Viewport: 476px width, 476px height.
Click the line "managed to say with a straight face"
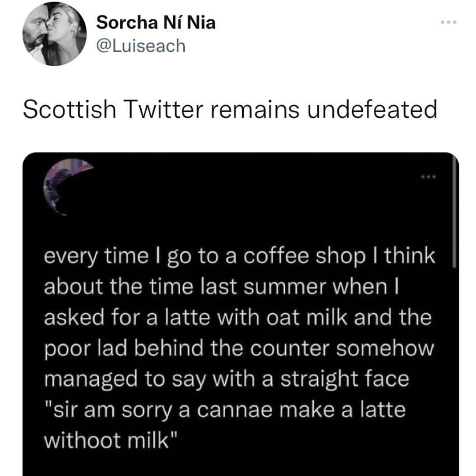pos(227,379)
